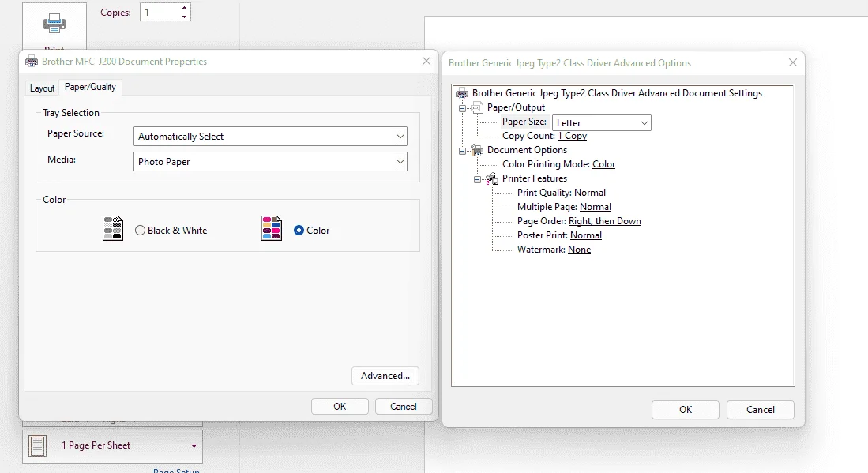The height and width of the screenshot is (473, 868).
Task: Click the printer icon in Document Properties title bar
Action: 32,62
